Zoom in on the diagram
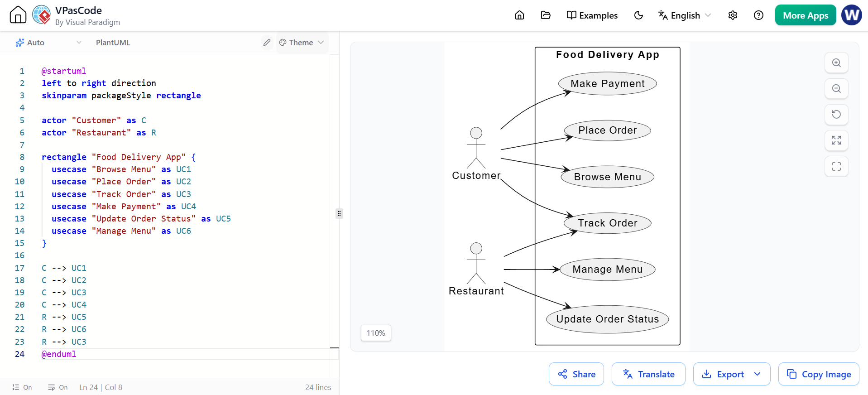This screenshot has width=868, height=395. coord(836,63)
